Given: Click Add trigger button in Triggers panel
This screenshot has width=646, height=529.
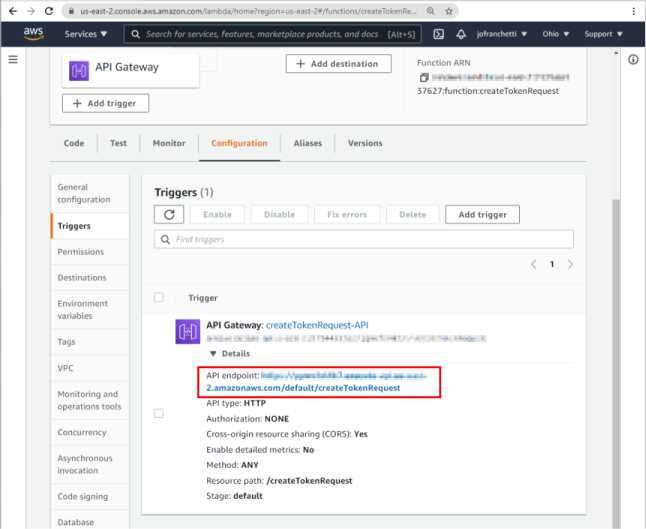Looking at the screenshot, I should tap(482, 215).
